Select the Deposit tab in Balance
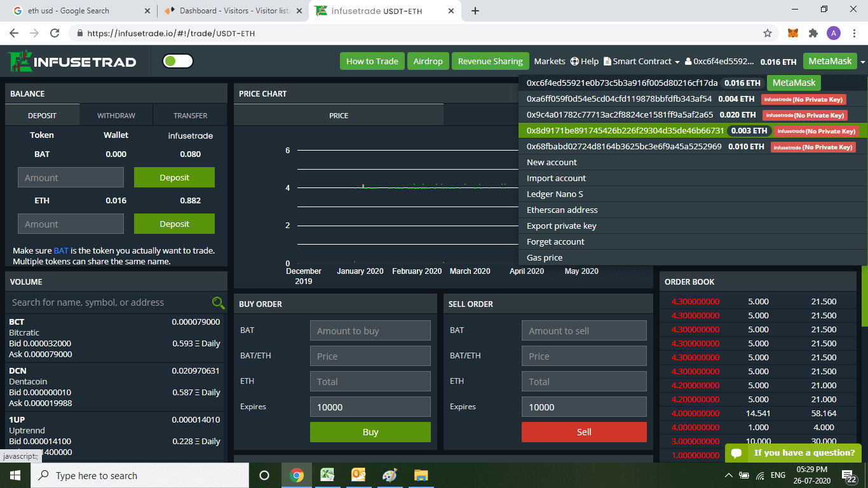Image resolution: width=868 pixels, height=488 pixels. pos(42,116)
